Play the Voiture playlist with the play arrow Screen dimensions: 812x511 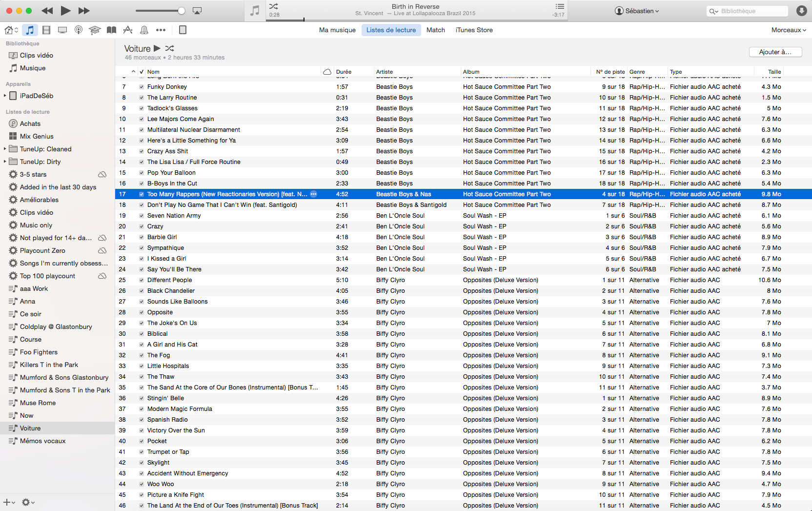157,48
